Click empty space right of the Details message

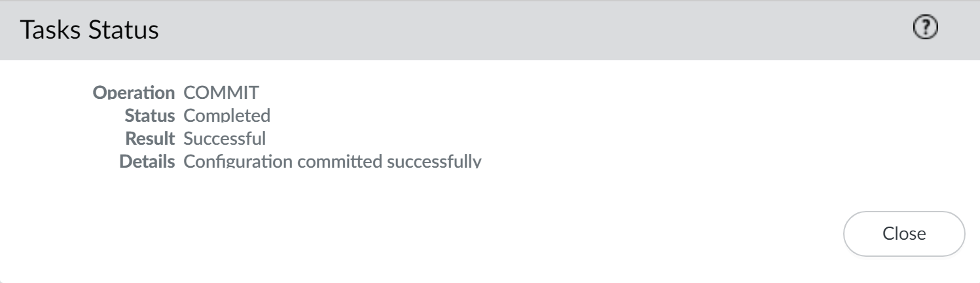pyautogui.click(x=655, y=161)
